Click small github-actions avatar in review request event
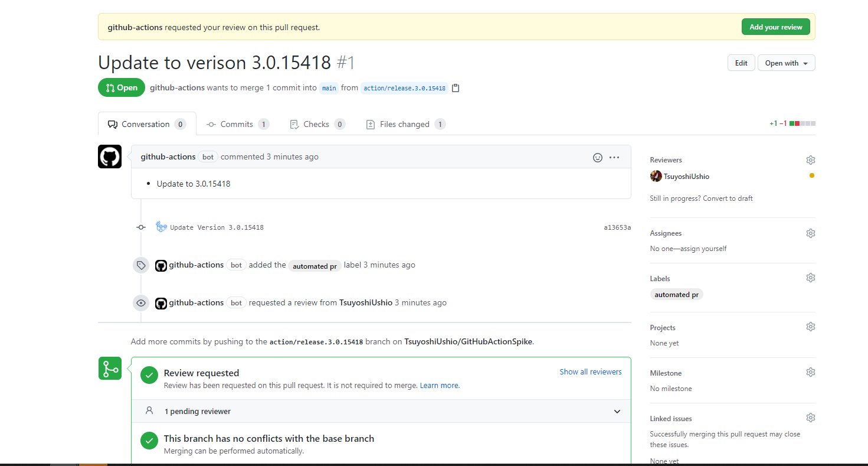868x466 pixels. (x=161, y=304)
